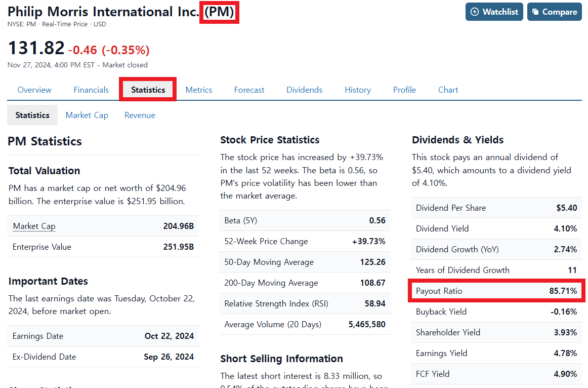View the Dividends tab

305,90
